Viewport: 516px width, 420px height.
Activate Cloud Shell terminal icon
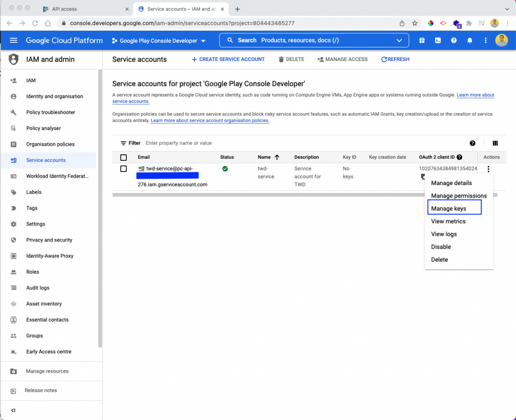tap(438, 40)
